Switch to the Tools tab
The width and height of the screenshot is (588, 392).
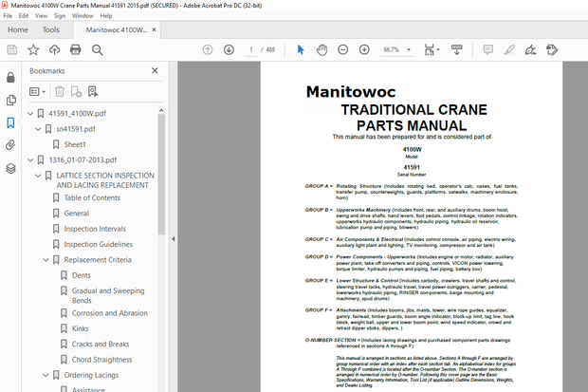pos(51,29)
